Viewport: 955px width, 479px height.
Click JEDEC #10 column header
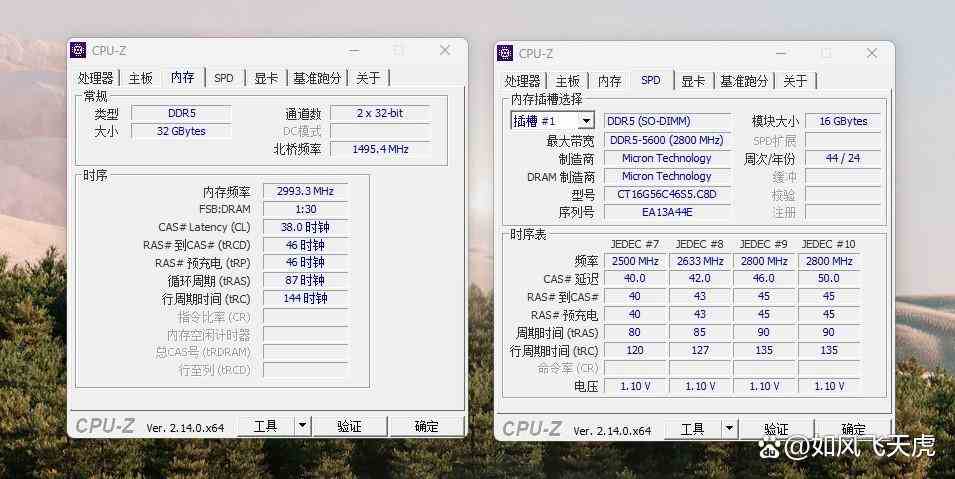828,244
